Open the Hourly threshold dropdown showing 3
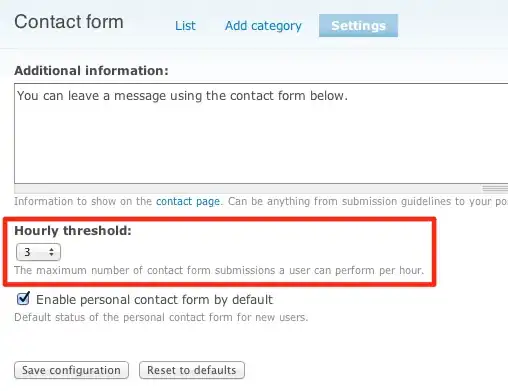Viewport: 508px width, 391px height. 38,252
